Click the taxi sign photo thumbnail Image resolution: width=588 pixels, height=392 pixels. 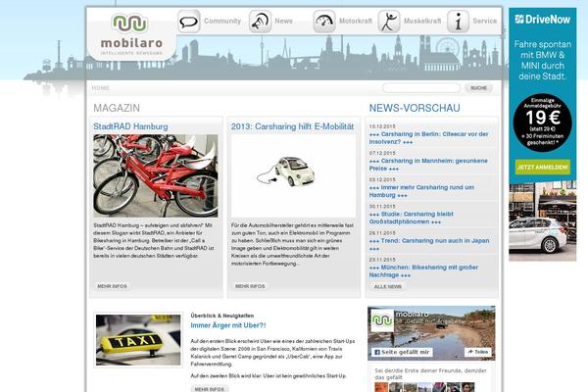coord(138,340)
